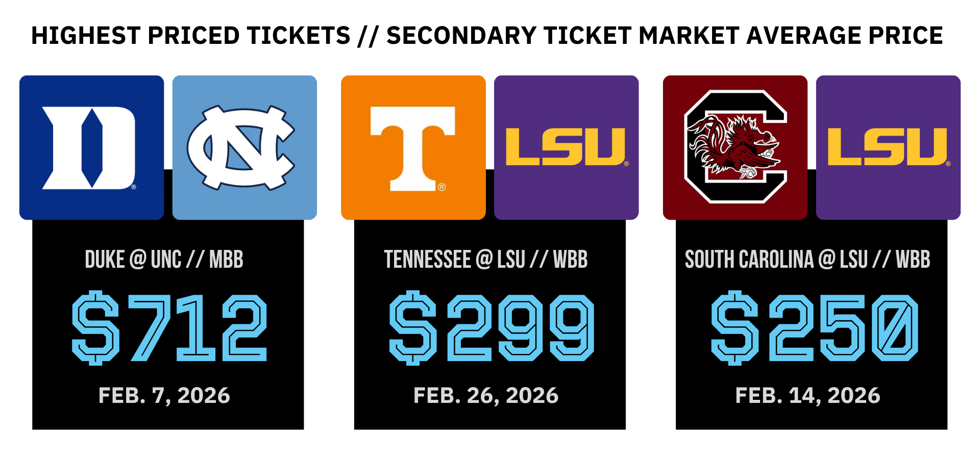Click the South Carolina Gamecocks logo
The image size is (980, 459).
tap(735, 147)
